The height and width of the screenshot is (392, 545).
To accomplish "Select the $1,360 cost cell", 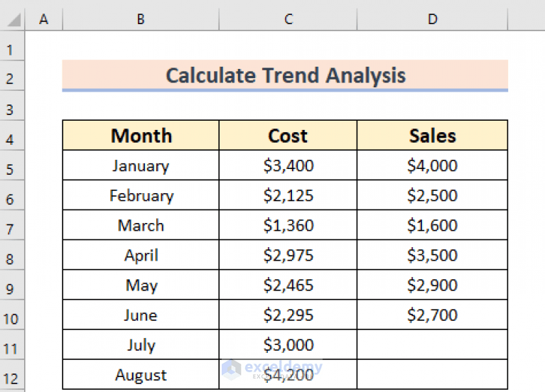I will point(288,225).
